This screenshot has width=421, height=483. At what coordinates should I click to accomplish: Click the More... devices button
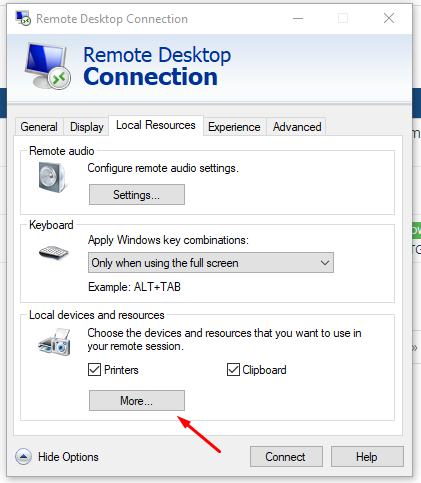pos(137,401)
